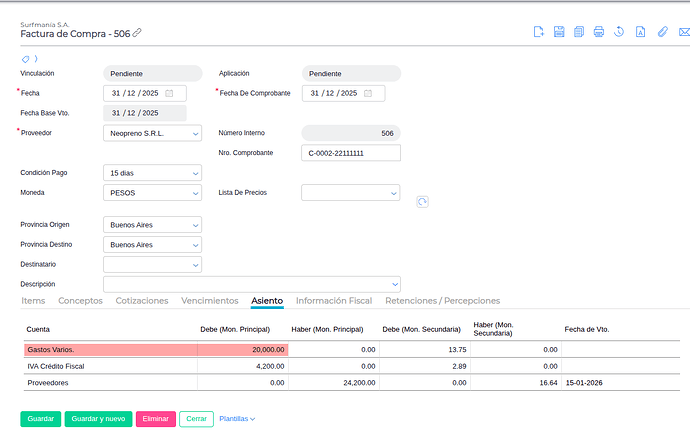Click the link icon beside the invoice title
The width and height of the screenshot is (690, 436).
click(137, 33)
